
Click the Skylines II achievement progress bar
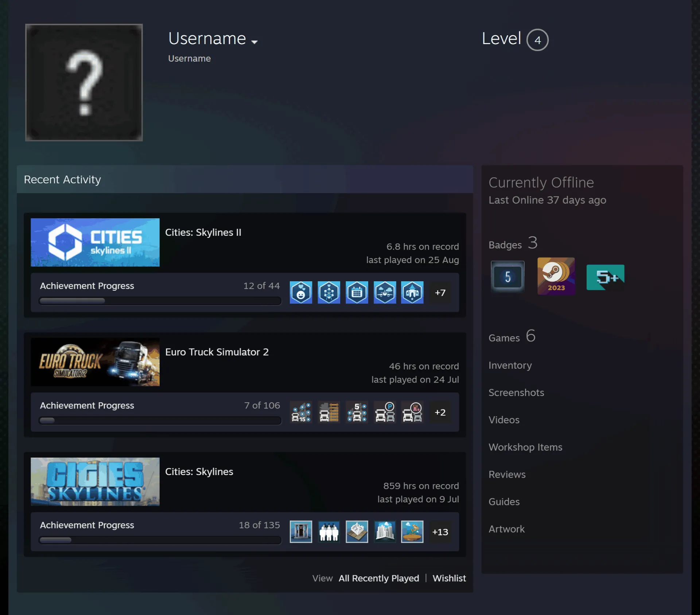tap(160, 301)
